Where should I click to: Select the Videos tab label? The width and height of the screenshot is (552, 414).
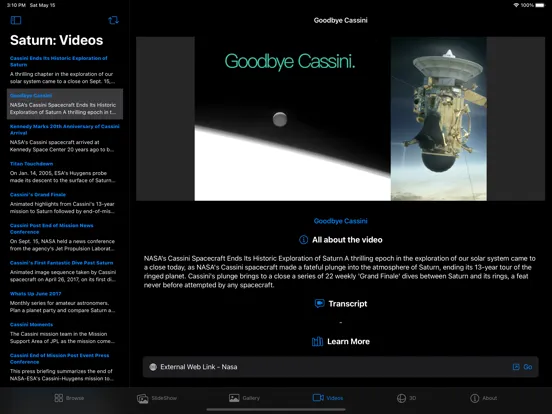[x=334, y=398]
